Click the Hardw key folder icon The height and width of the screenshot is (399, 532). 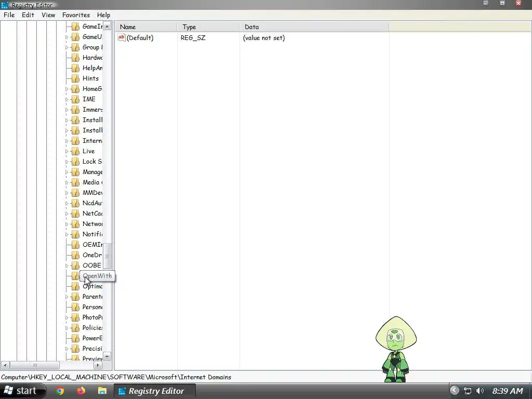75,58
